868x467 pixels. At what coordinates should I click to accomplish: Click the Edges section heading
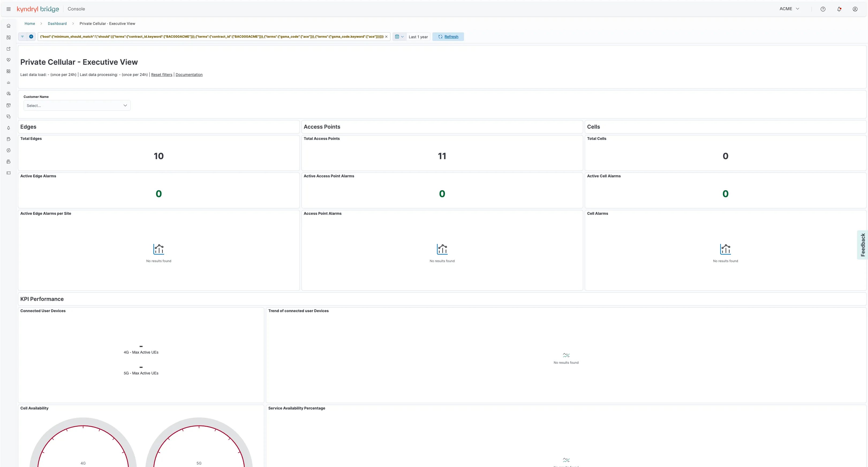click(x=28, y=127)
